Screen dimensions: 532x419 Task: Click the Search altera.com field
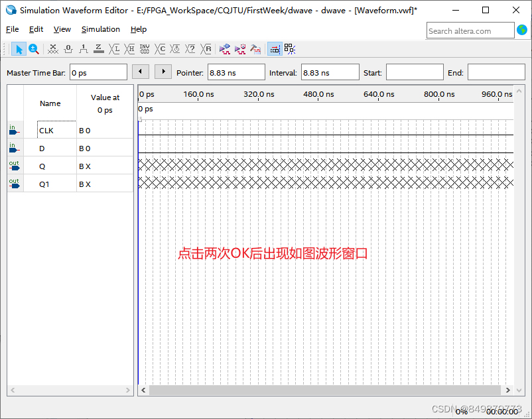coord(470,30)
